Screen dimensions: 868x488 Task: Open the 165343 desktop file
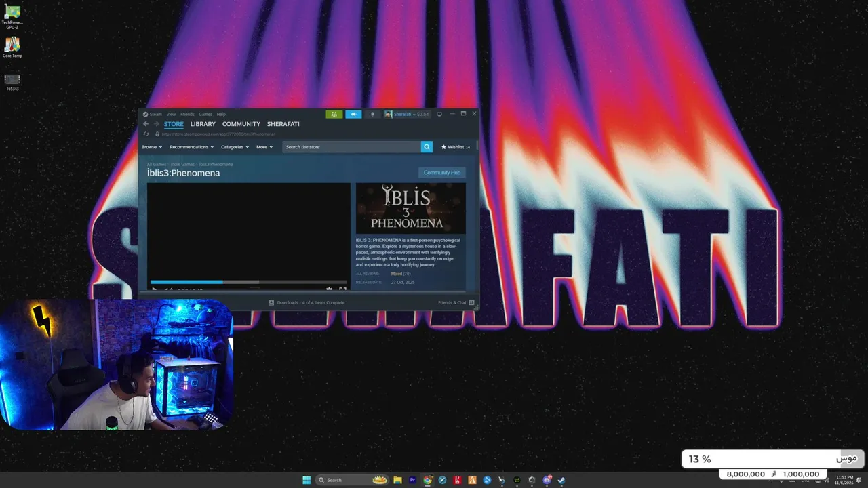click(x=12, y=82)
